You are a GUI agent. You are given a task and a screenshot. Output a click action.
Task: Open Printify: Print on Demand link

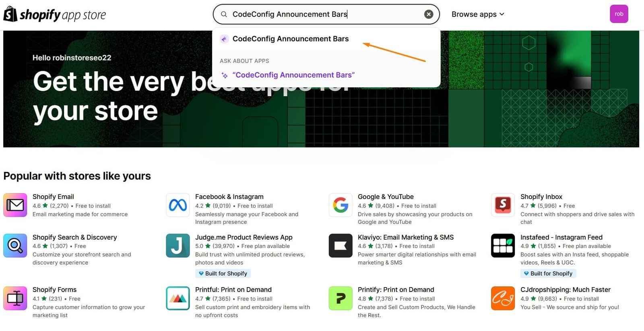click(396, 290)
